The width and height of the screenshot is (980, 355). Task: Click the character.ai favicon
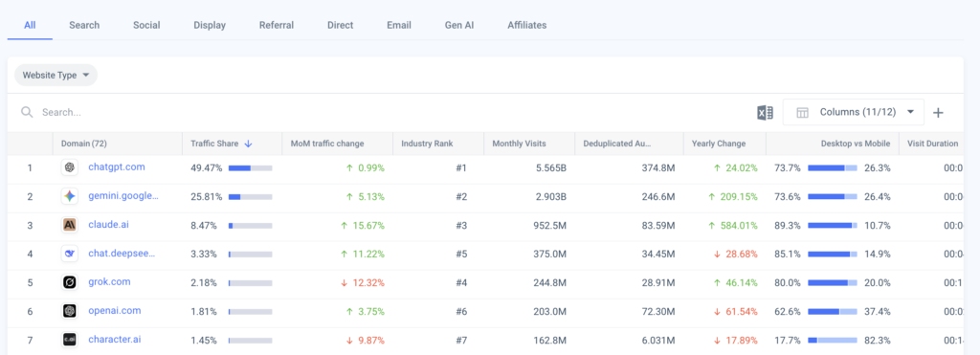click(69, 340)
